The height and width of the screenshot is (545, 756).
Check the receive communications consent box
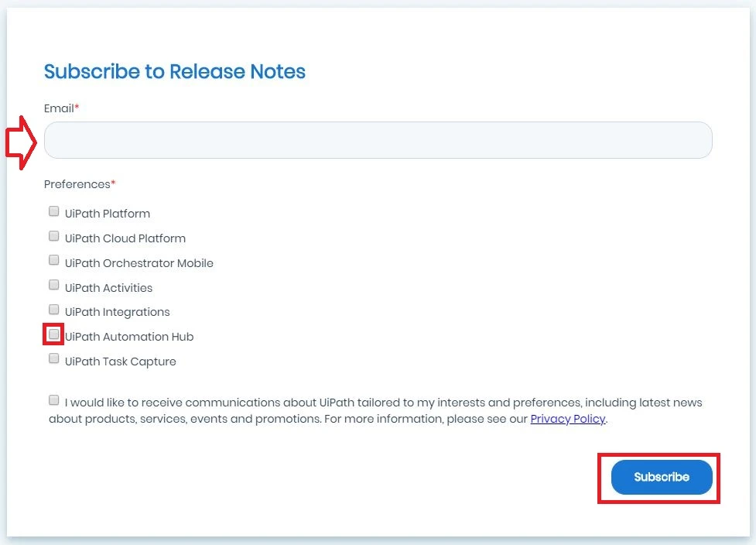point(54,400)
